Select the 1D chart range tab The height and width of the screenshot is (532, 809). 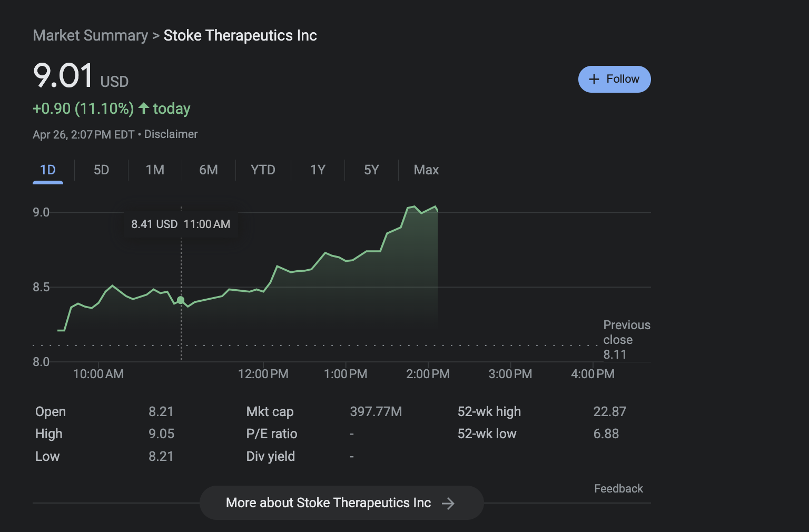[48, 170]
